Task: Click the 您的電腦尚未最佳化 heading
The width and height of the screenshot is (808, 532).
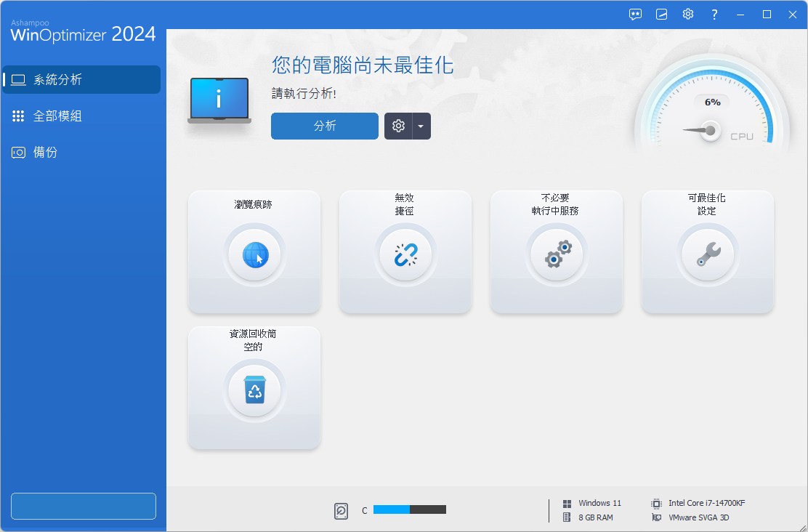Action: (363, 65)
